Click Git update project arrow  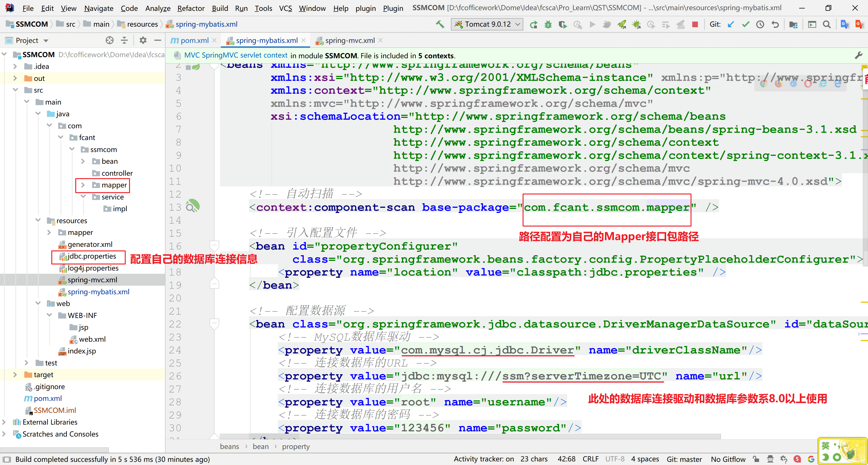[731, 24]
